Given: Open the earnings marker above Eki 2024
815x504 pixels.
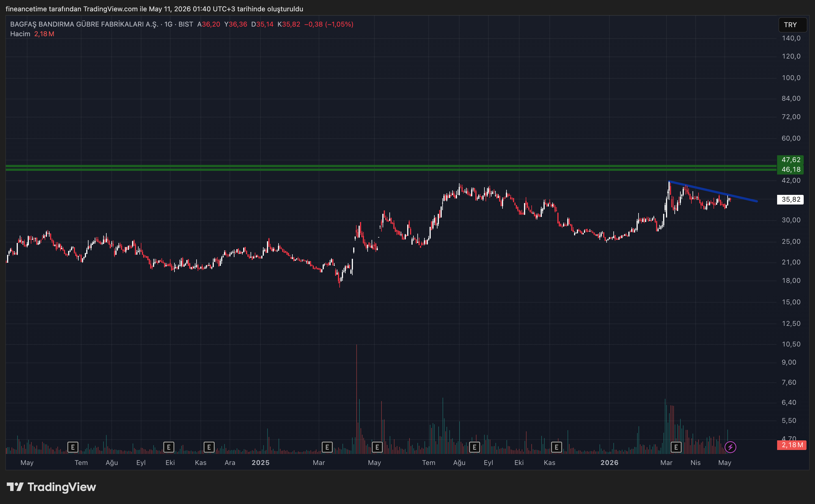Looking at the screenshot, I should tap(169, 447).
